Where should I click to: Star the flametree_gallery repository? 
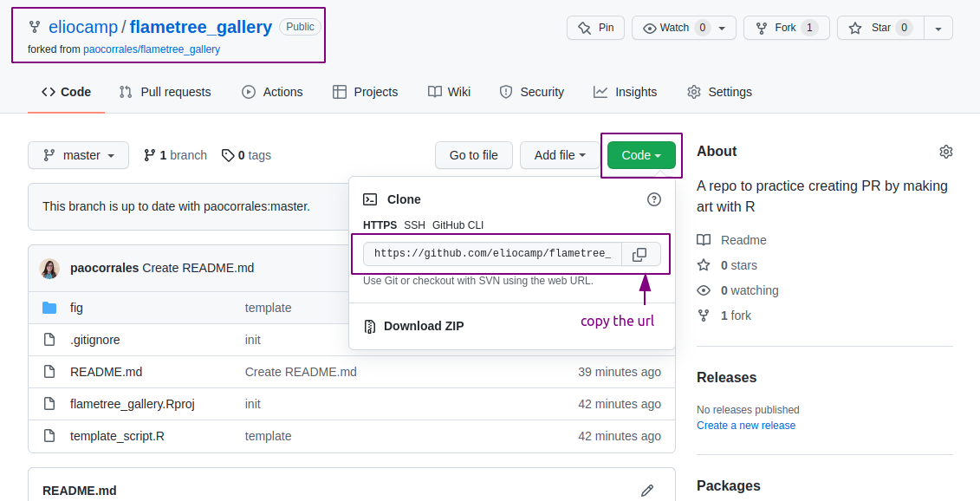(x=880, y=27)
